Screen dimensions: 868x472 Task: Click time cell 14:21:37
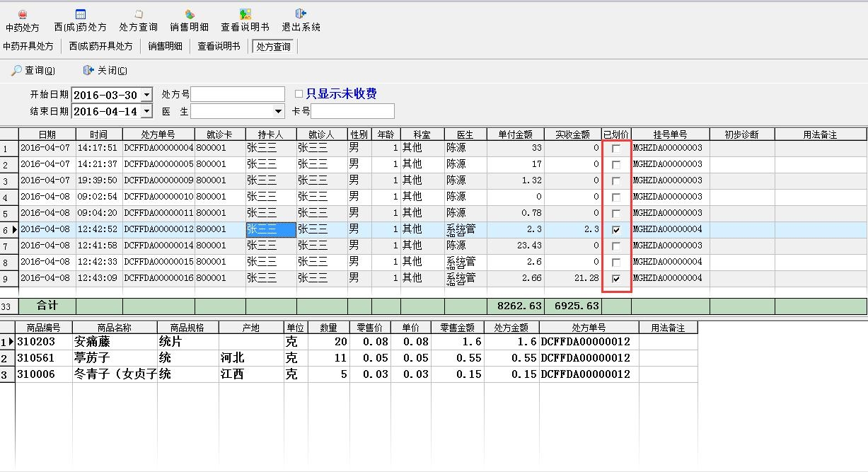point(99,165)
